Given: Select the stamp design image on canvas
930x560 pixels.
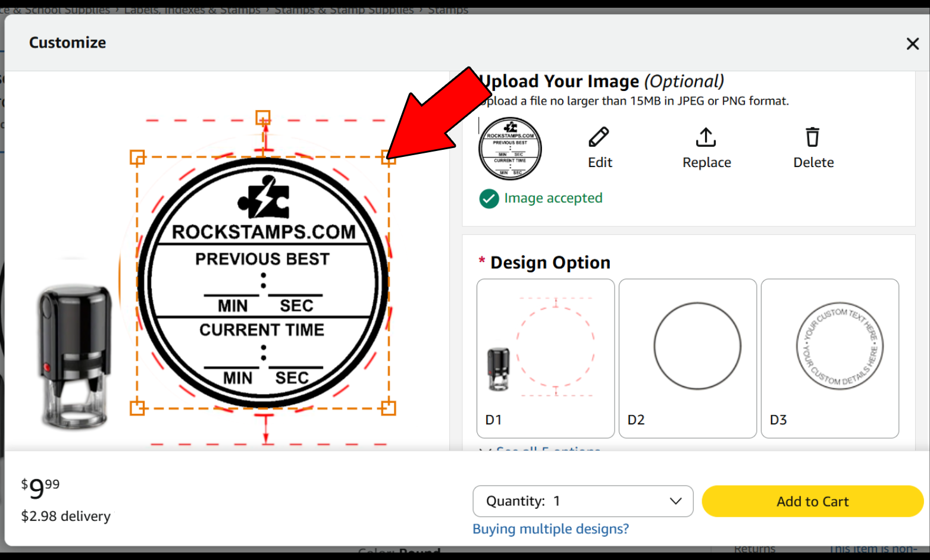Looking at the screenshot, I should click(x=263, y=283).
